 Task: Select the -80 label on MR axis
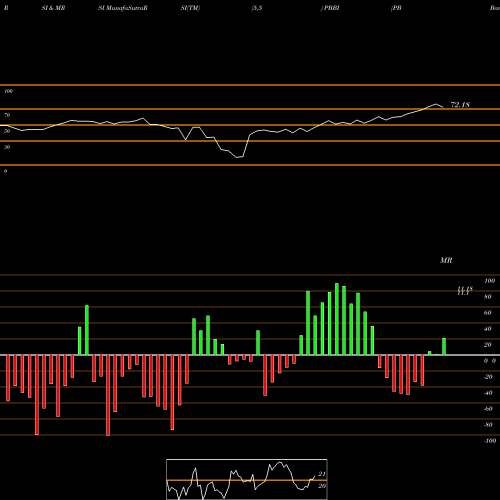pyautogui.click(x=488, y=425)
